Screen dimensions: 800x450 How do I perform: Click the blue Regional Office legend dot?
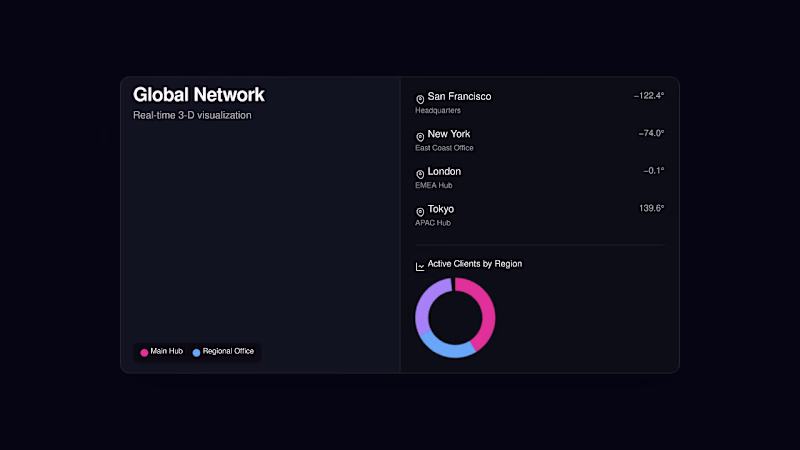click(196, 352)
